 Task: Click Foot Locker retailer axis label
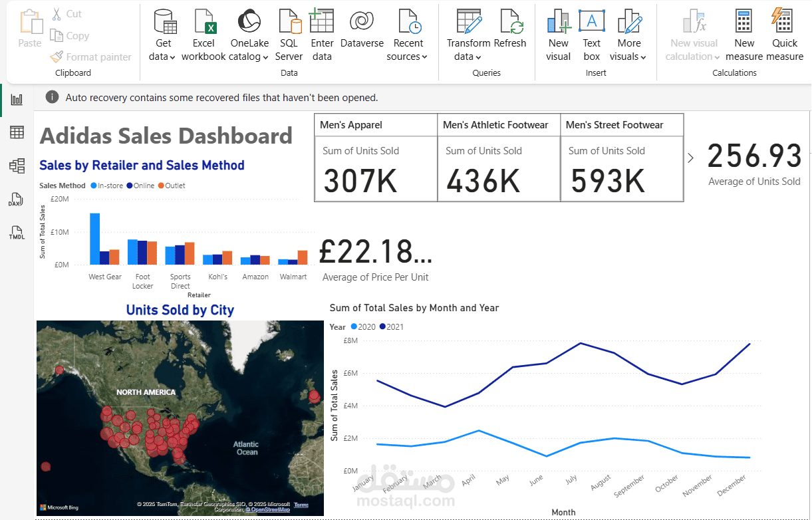(142, 281)
